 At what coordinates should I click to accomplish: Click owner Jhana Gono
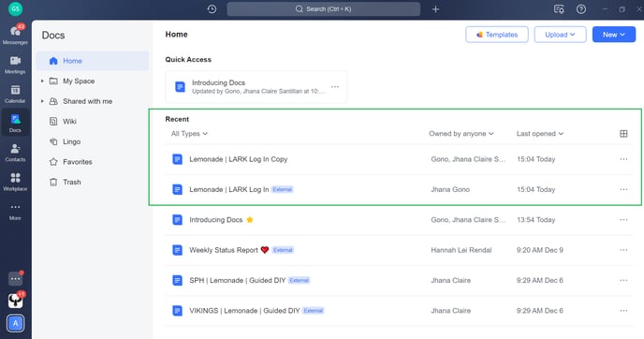click(x=450, y=189)
